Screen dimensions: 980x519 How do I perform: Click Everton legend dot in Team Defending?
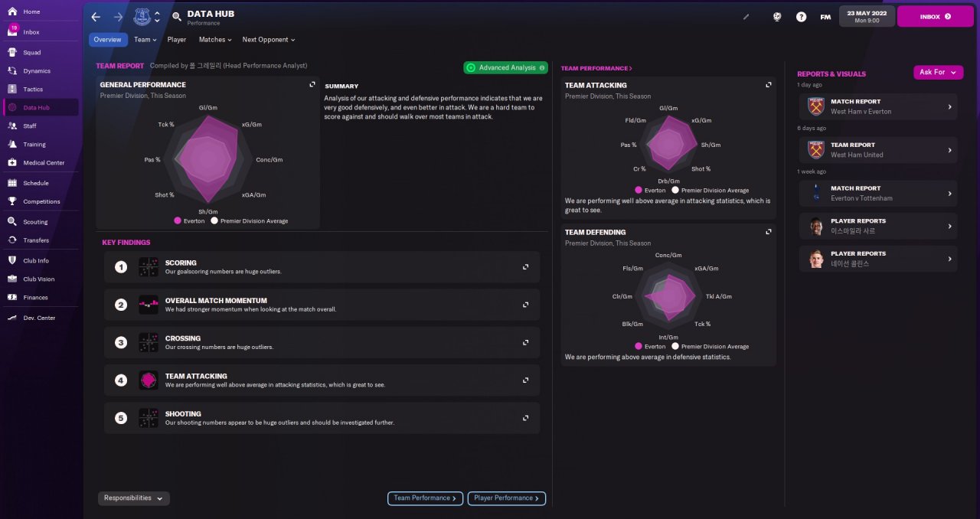click(639, 346)
